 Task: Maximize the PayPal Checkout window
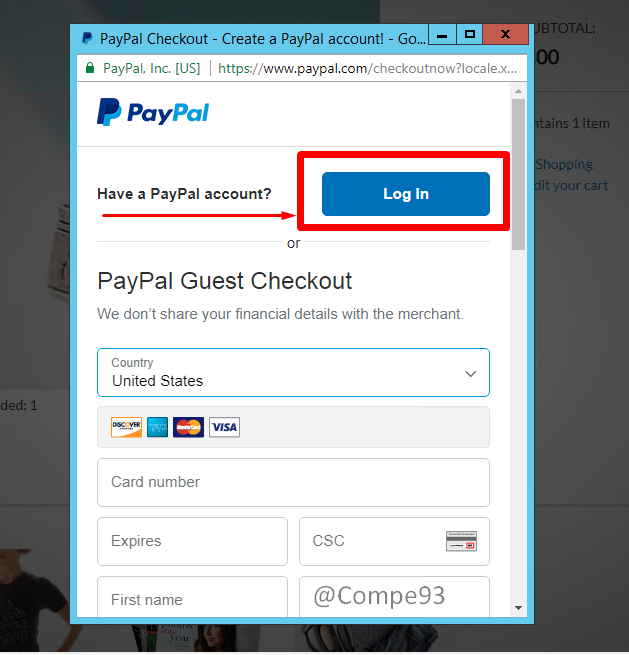click(x=469, y=34)
